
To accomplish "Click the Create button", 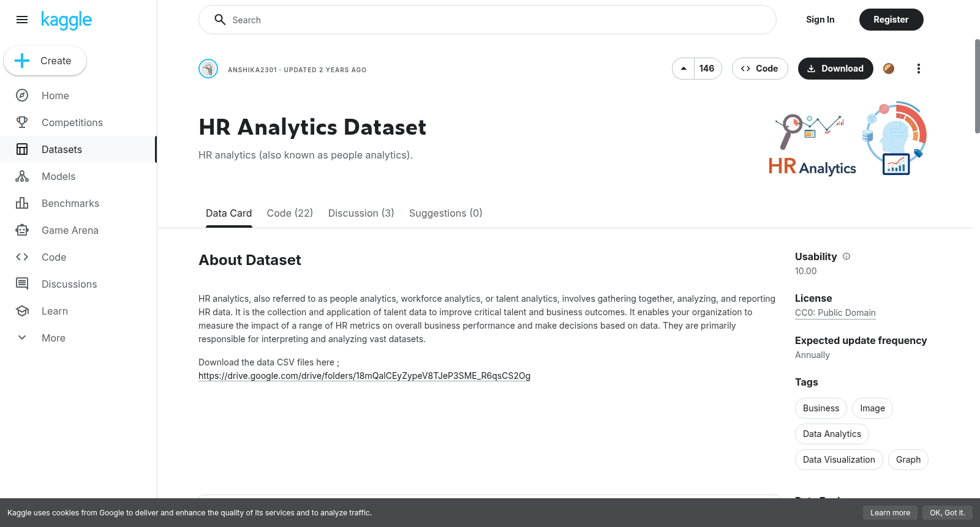I will click(x=45, y=61).
